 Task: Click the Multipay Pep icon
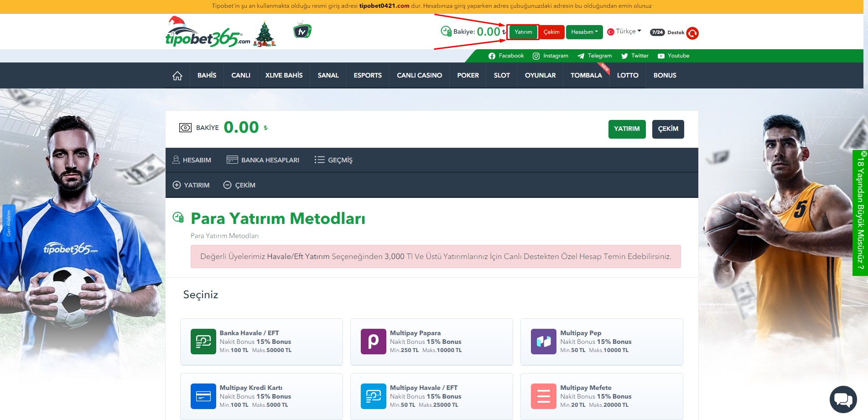click(544, 342)
